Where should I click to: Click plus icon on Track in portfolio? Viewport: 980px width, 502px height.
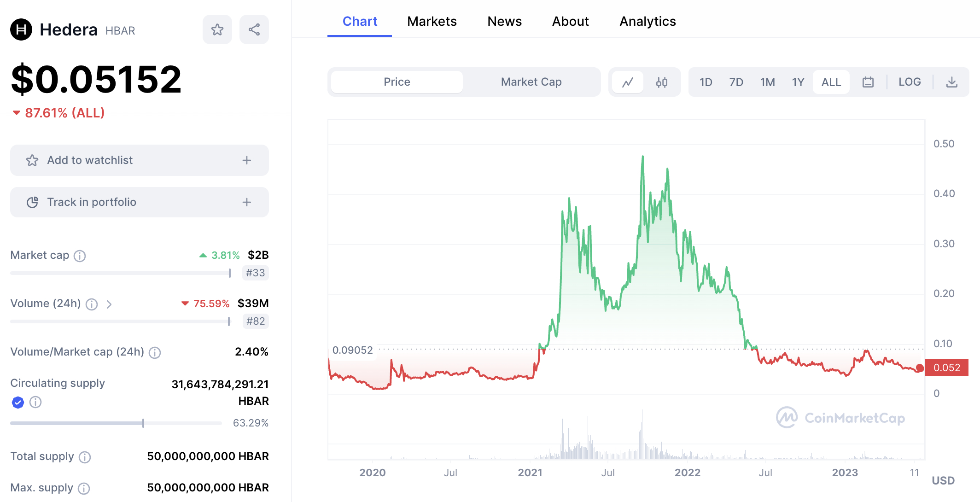(x=247, y=202)
